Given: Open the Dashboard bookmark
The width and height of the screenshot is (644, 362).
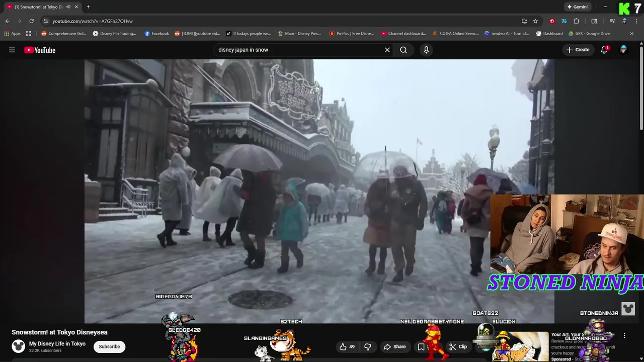Looking at the screenshot, I should click(549, 34).
